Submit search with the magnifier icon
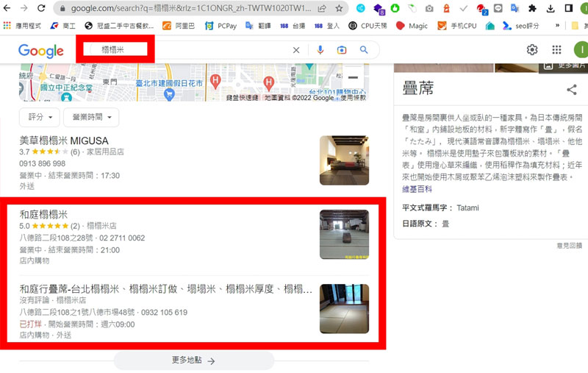 point(364,50)
